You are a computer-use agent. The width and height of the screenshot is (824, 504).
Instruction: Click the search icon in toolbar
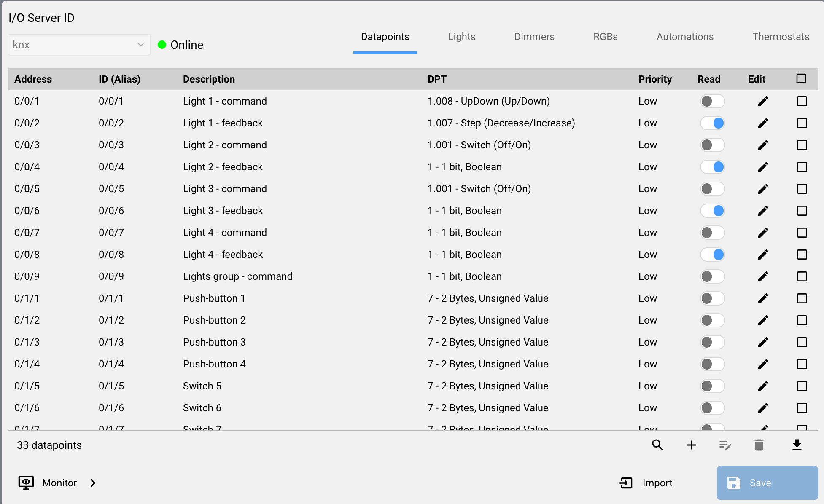657,445
